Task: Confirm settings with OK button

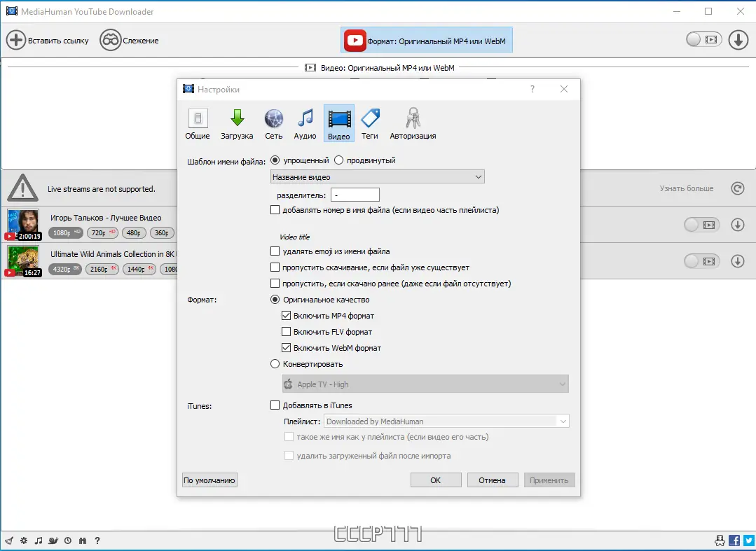Action: click(x=436, y=480)
